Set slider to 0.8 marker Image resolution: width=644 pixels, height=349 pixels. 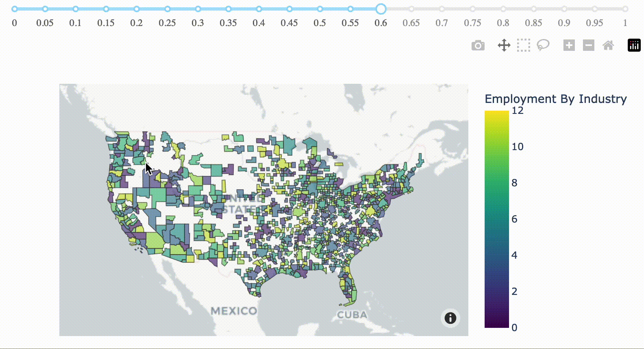coord(503,9)
